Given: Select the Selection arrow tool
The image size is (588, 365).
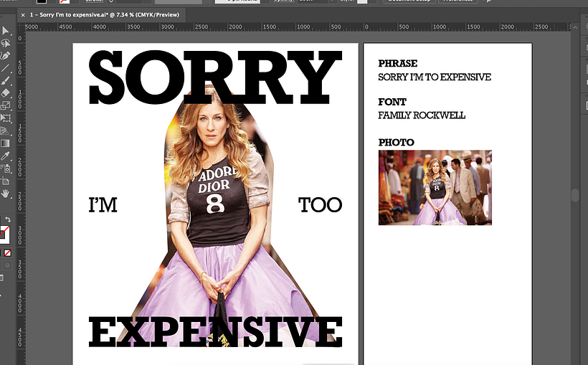Looking at the screenshot, I should tap(5, 31).
